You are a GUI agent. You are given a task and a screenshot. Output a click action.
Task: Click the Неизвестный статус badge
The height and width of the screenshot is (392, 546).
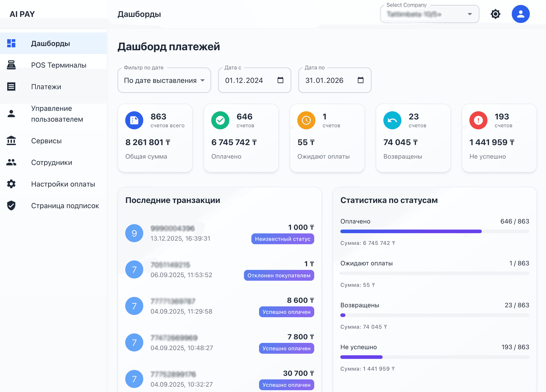pos(283,239)
